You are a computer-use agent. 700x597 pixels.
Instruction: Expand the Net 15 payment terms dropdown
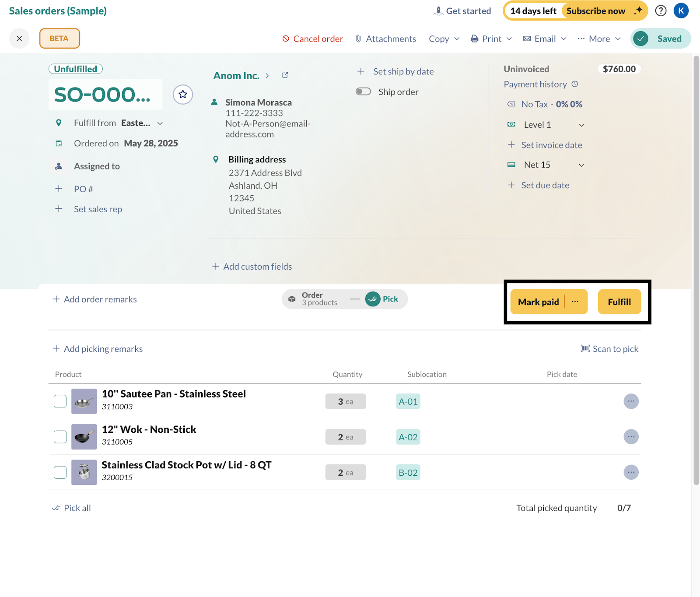point(581,165)
